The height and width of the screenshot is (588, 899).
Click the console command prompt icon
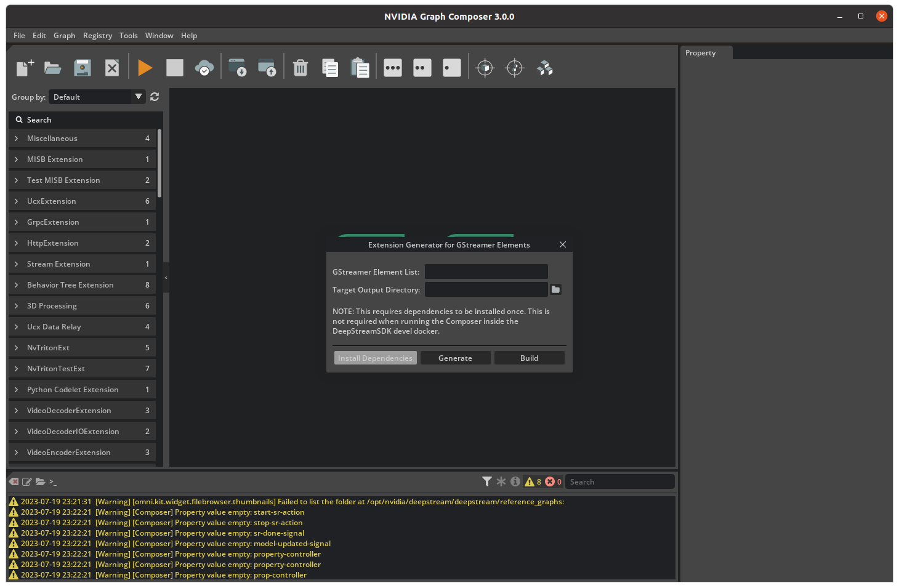[x=53, y=481]
